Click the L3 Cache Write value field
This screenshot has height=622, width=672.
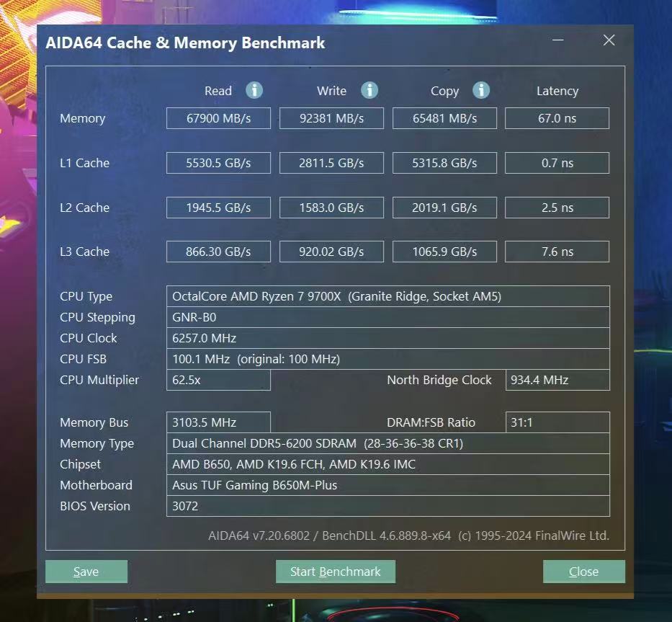click(331, 252)
